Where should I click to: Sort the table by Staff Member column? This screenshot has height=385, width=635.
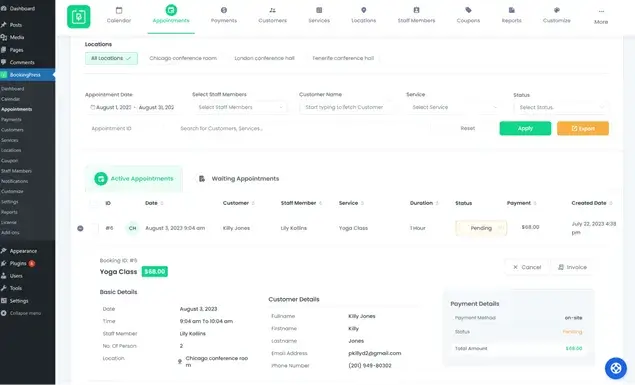[301, 203]
